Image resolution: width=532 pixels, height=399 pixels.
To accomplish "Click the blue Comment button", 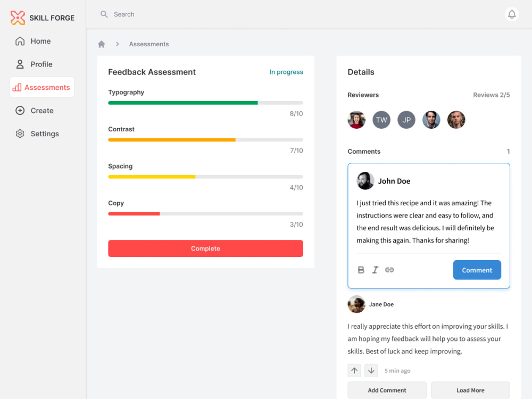I will point(477,270).
